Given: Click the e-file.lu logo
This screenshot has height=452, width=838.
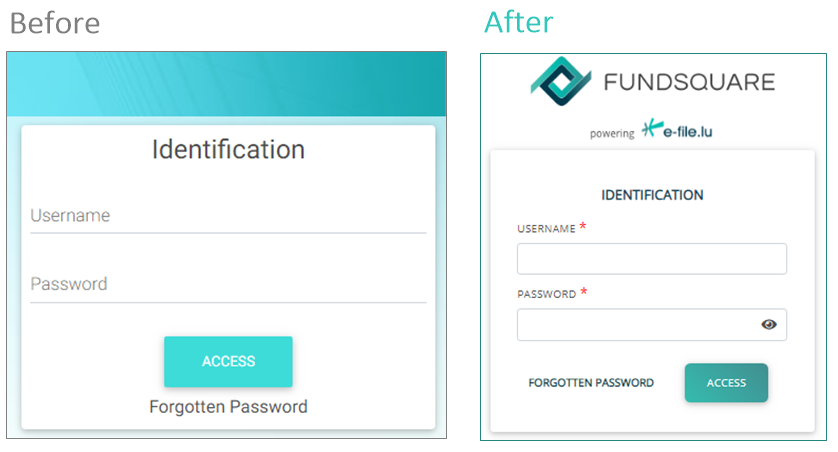Looking at the screenshot, I should (x=678, y=130).
